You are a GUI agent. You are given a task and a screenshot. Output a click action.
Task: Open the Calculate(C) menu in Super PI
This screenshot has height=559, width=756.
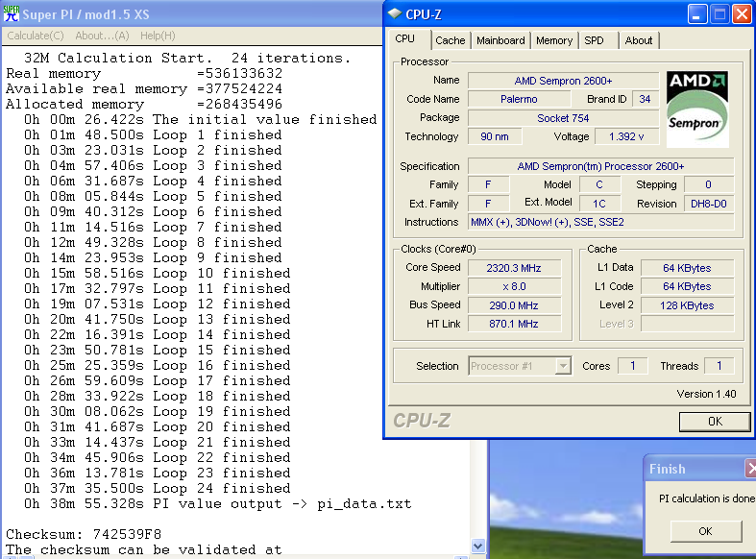point(36,36)
